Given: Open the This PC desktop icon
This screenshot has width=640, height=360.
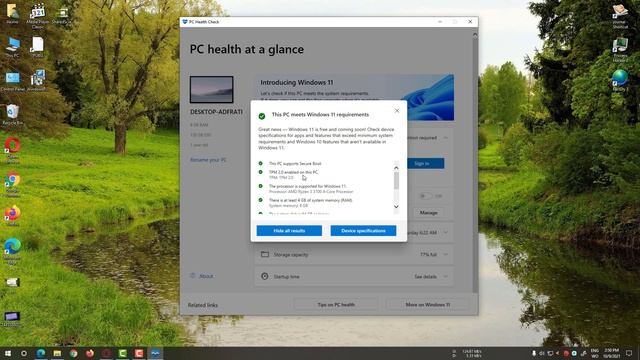Looking at the screenshot, I should 12,47.
